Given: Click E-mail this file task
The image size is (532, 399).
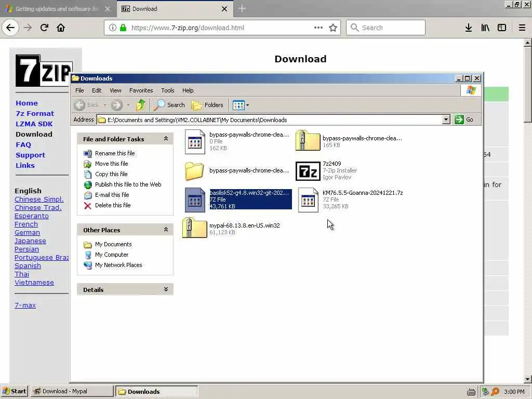Looking at the screenshot, I should point(112,195).
